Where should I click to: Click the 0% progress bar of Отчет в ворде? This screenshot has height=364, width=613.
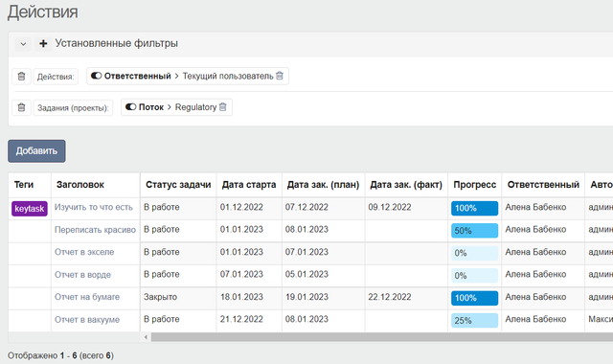coord(475,276)
